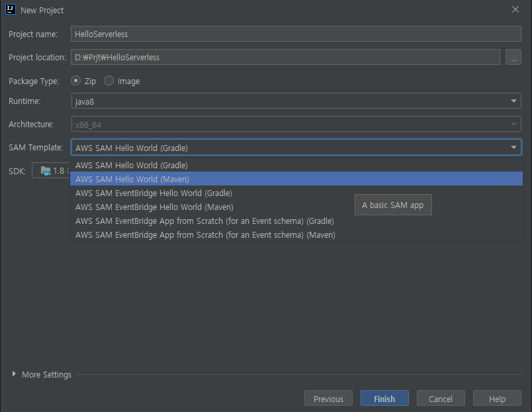The image size is (532, 412).
Task: Choose AWS SAM Hello World (Maven) option
Action: coord(296,179)
